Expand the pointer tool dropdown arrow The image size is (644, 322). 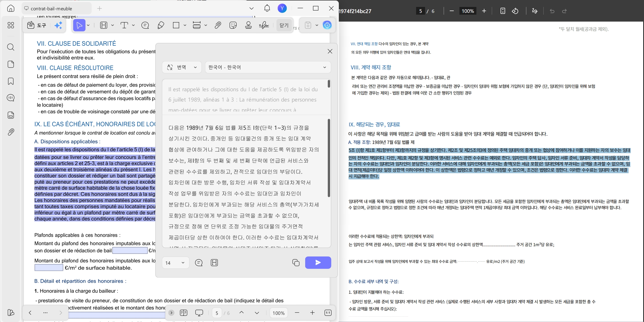click(88, 25)
